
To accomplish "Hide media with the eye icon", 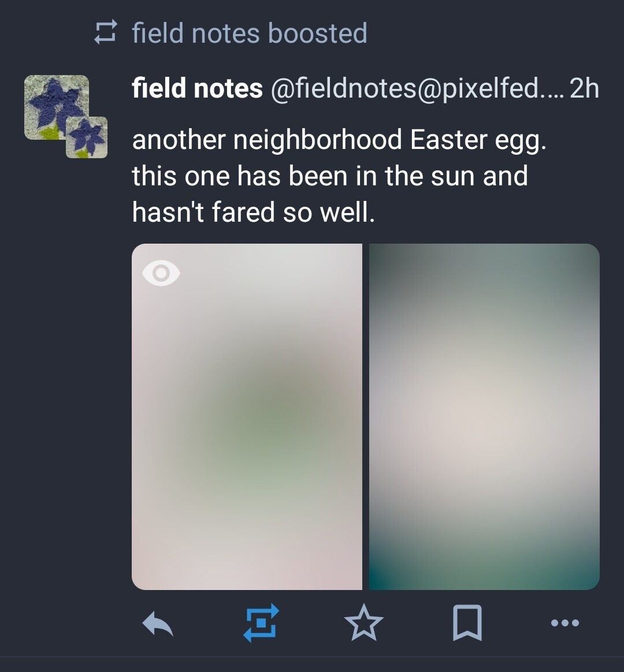I will (x=161, y=273).
